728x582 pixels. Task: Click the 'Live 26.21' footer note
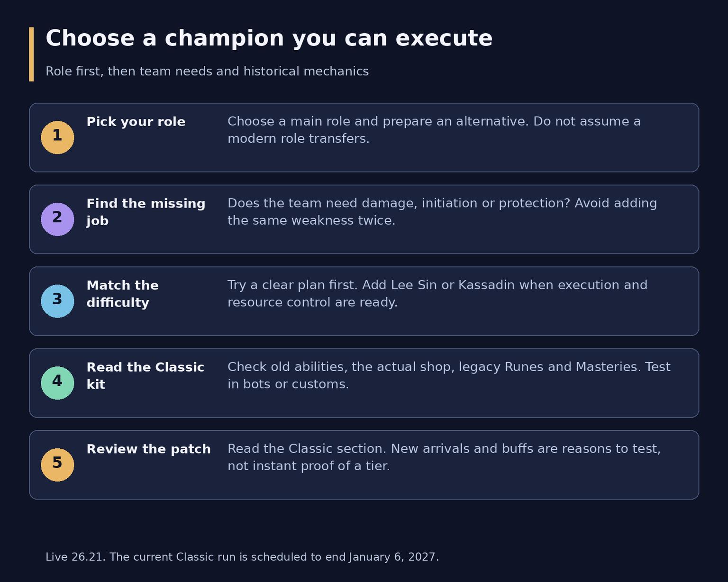[242, 557]
